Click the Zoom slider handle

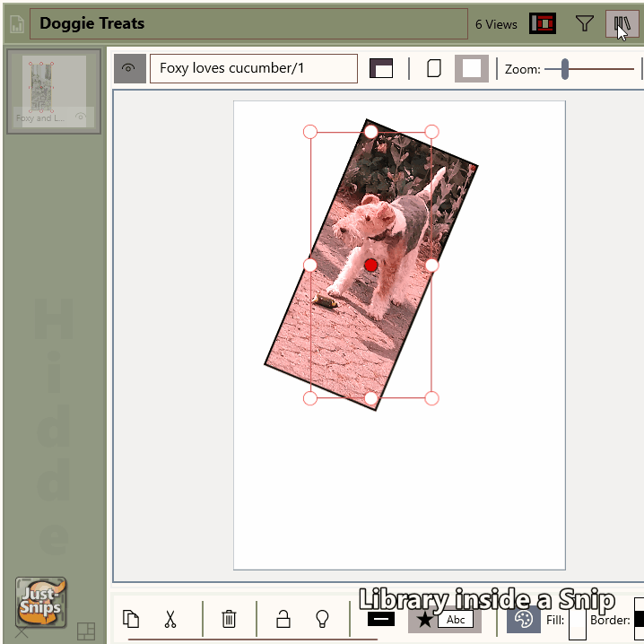[x=565, y=68]
